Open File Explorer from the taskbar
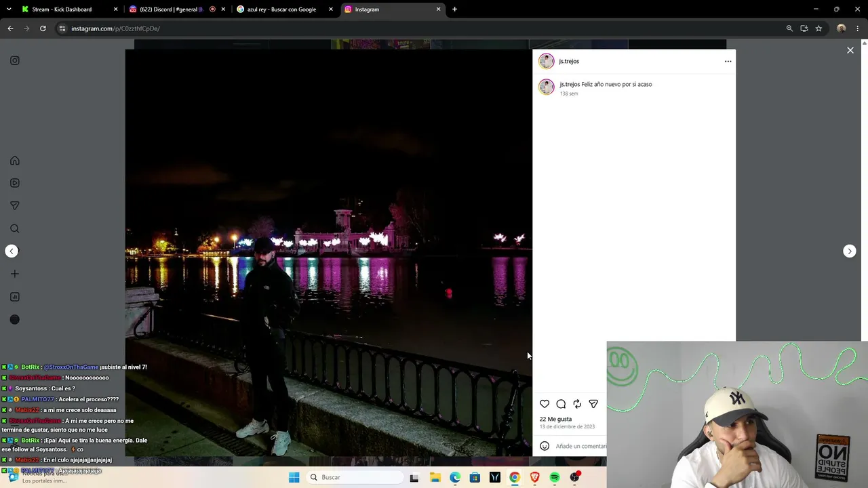 pos(435,477)
